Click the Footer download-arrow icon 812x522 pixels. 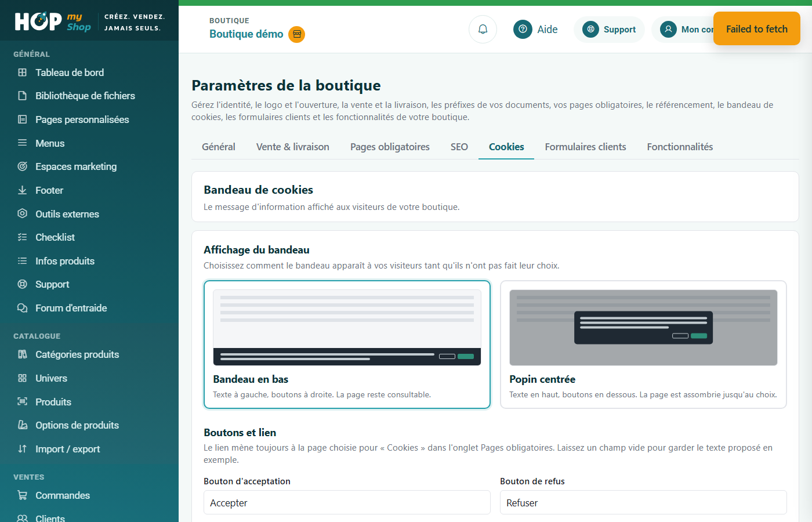click(x=22, y=190)
